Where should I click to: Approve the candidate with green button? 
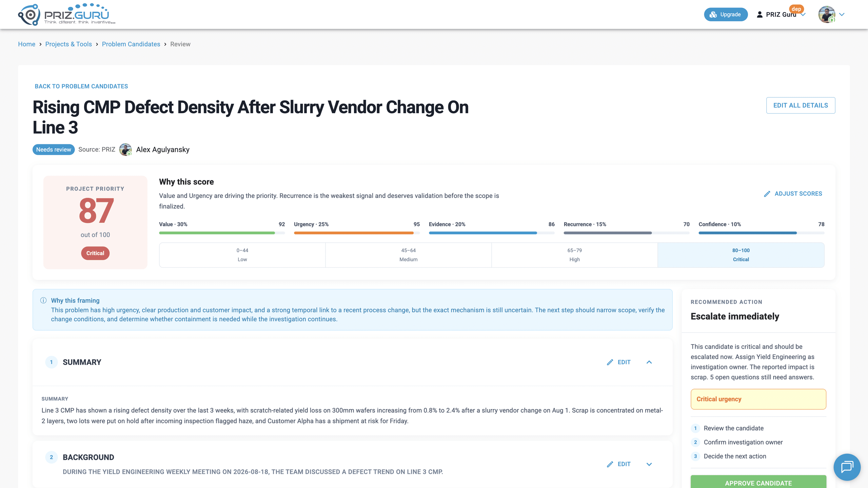coord(758,483)
